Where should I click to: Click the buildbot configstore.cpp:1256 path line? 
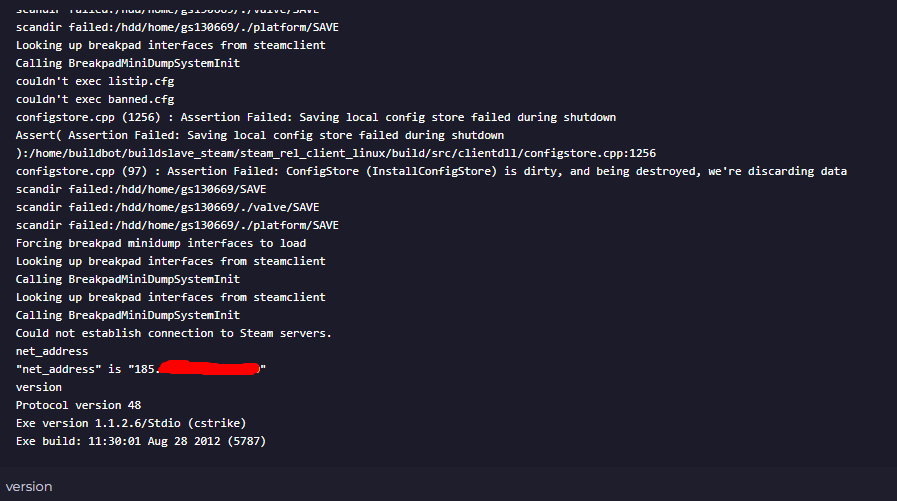coord(336,153)
